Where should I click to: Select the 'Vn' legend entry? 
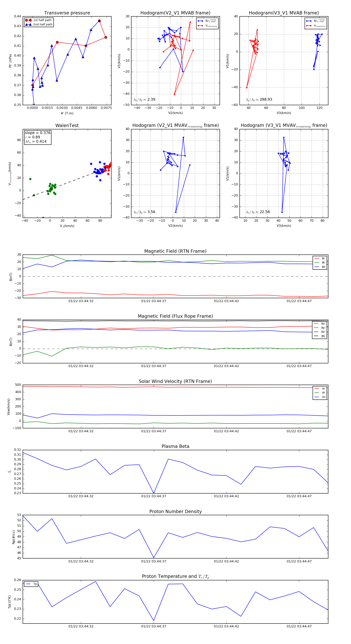coord(320,397)
